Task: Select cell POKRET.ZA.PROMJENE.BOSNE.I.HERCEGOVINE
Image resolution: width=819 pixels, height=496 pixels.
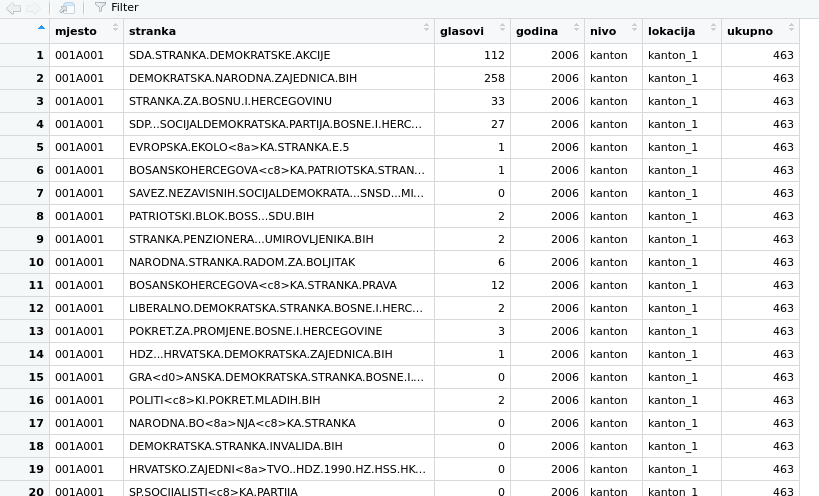Action: [x=279, y=331]
